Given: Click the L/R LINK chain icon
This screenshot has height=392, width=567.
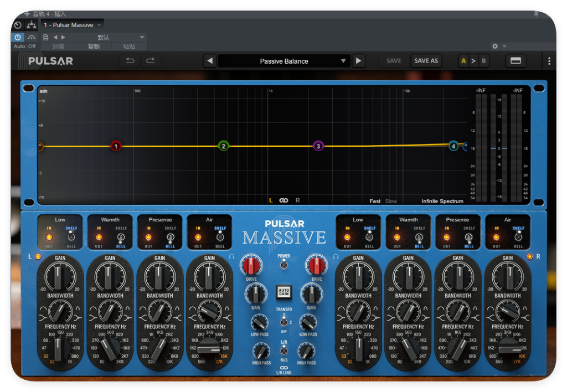Looking at the screenshot, I should (x=284, y=368).
